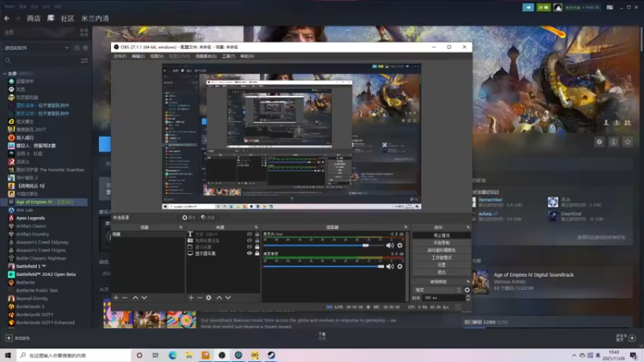Open the 社区 tab in Steam
Viewport: 644px width, 362px height.
pyautogui.click(x=68, y=18)
